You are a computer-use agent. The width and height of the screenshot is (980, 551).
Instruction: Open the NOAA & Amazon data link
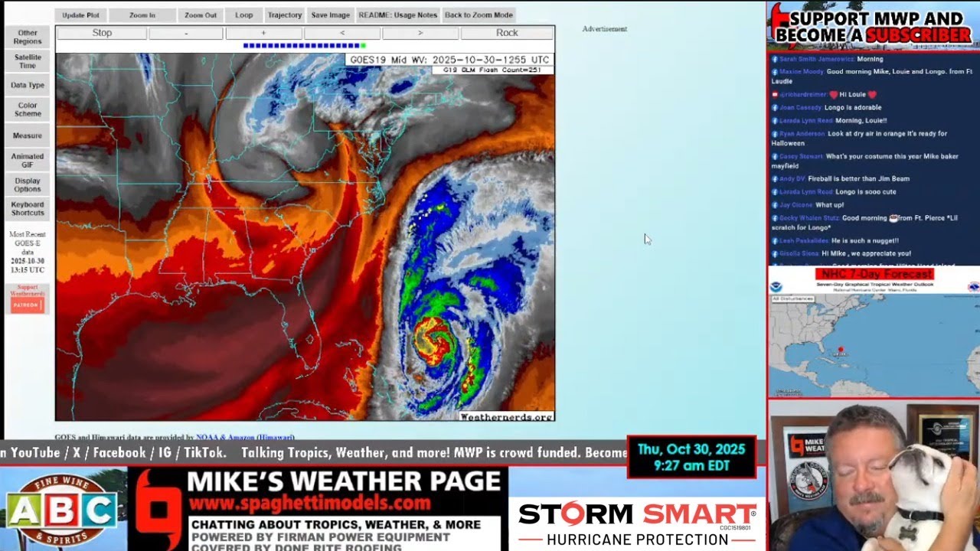tap(245, 438)
